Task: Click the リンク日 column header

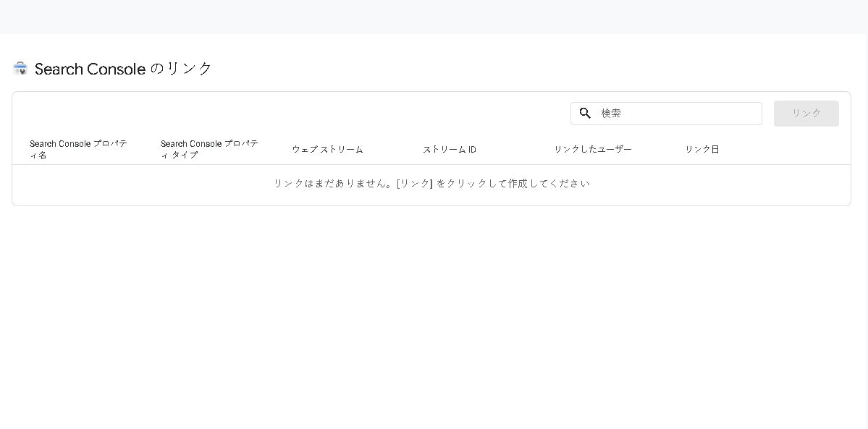Action: click(701, 150)
